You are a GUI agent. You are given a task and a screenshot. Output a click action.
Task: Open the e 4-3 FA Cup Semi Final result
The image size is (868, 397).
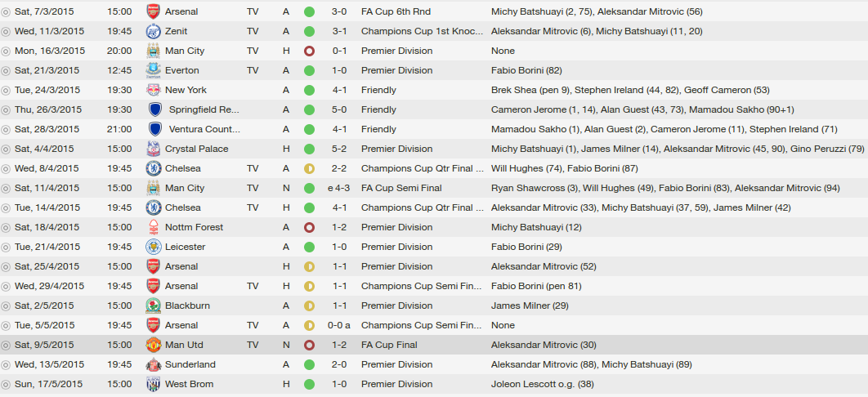pyautogui.click(x=339, y=188)
